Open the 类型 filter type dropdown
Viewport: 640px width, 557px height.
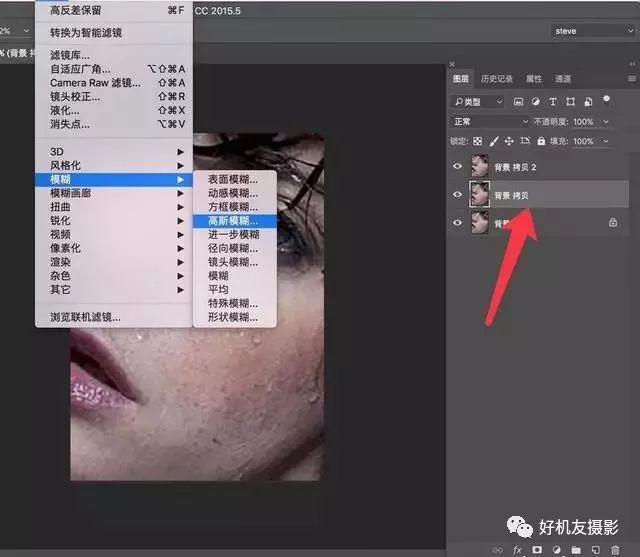pos(478,102)
